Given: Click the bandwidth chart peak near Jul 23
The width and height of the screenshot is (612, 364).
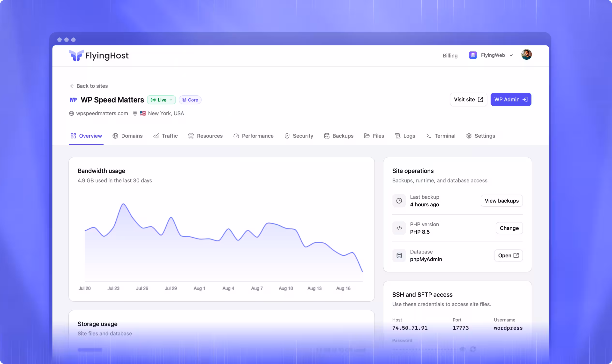Looking at the screenshot, I should [x=123, y=204].
